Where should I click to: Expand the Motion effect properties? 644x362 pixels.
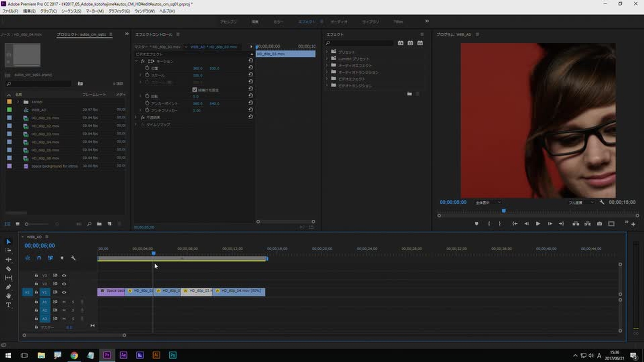coord(137,61)
